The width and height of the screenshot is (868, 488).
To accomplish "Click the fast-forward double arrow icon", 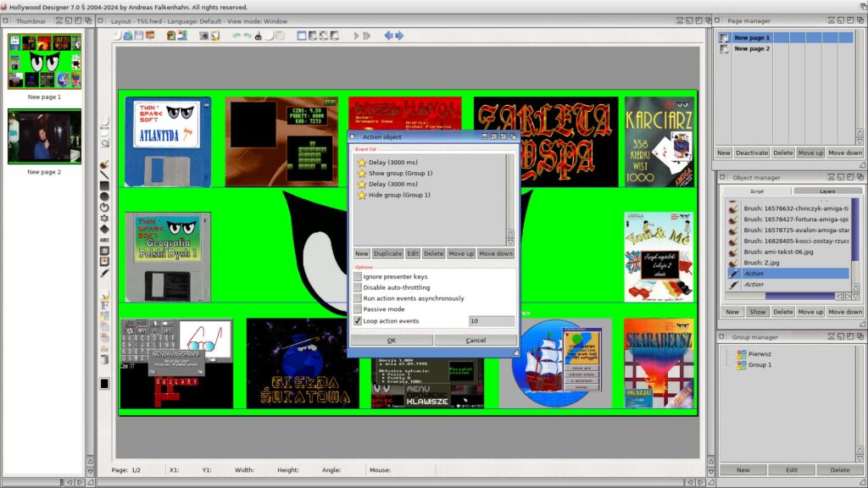I will [x=366, y=36].
